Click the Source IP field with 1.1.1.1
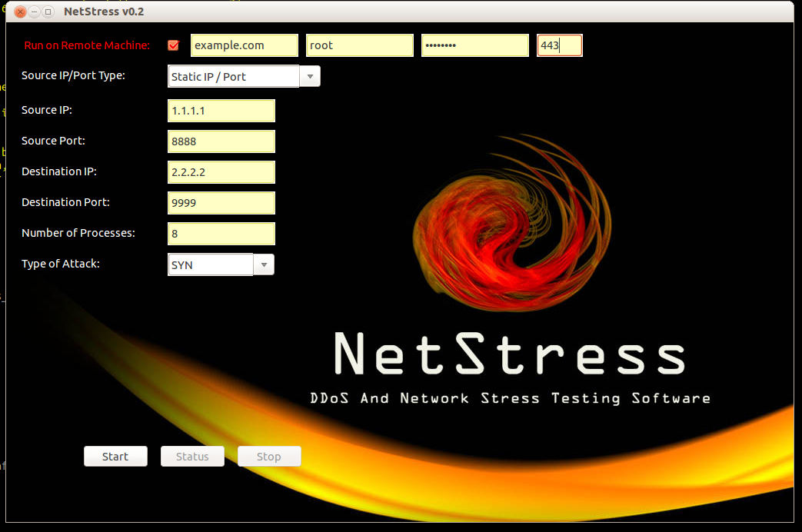 [x=221, y=111]
